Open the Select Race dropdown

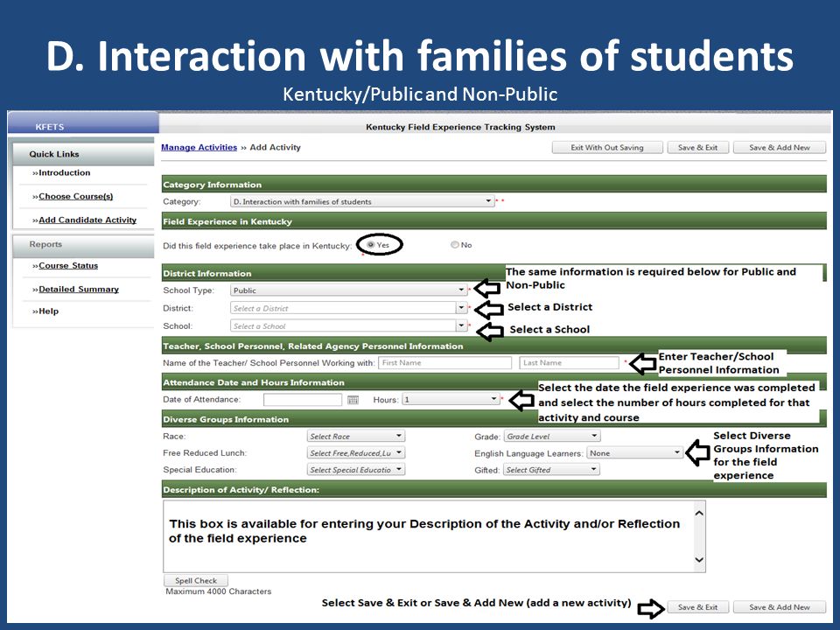pyautogui.click(x=356, y=436)
